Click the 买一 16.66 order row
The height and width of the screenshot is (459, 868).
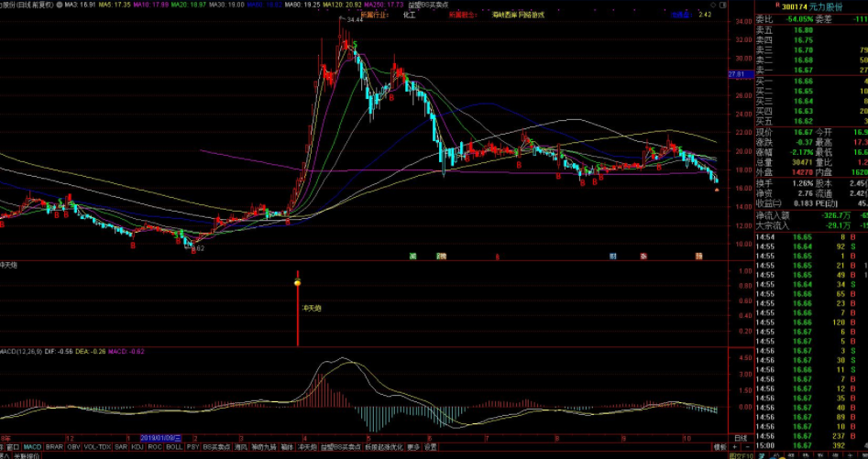pos(811,82)
